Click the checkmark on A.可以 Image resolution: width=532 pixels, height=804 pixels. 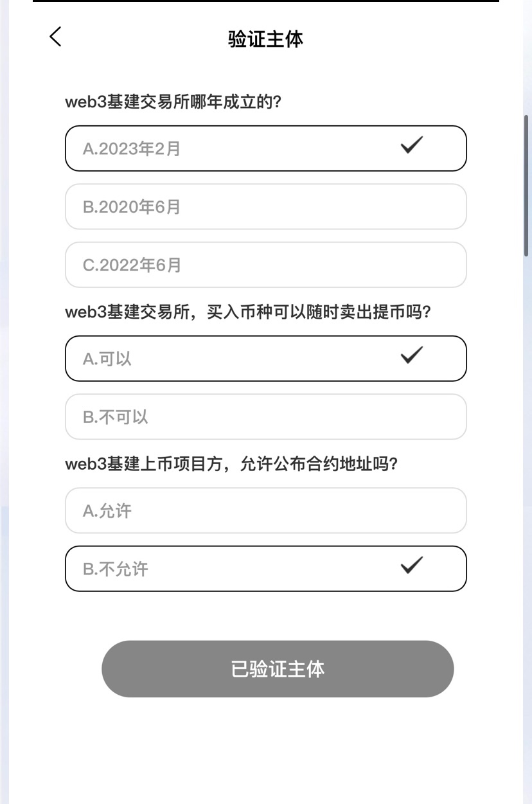pyautogui.click(x=411, y=355)
